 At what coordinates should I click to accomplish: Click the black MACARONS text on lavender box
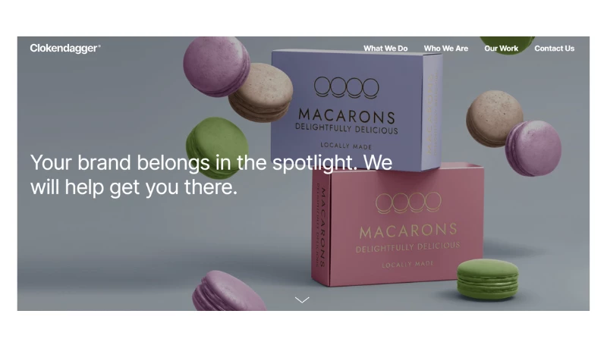pyautogui.click(x=347, y=116)
